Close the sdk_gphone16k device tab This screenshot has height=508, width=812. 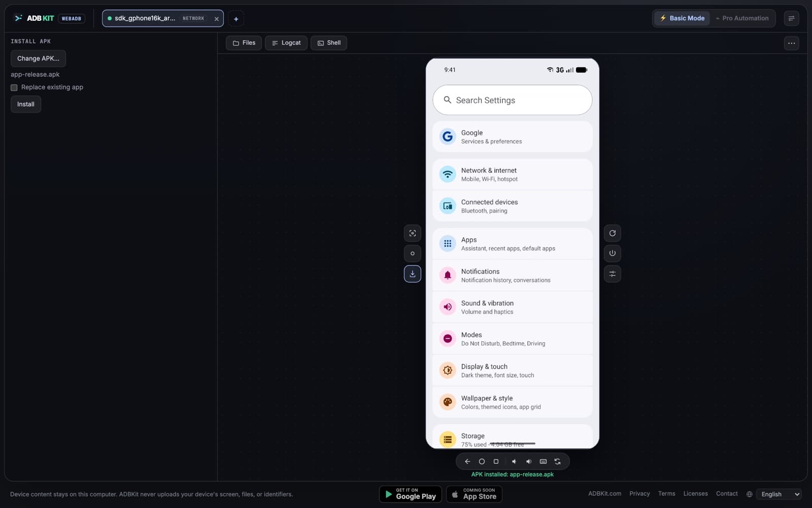(x=217, y=19)
